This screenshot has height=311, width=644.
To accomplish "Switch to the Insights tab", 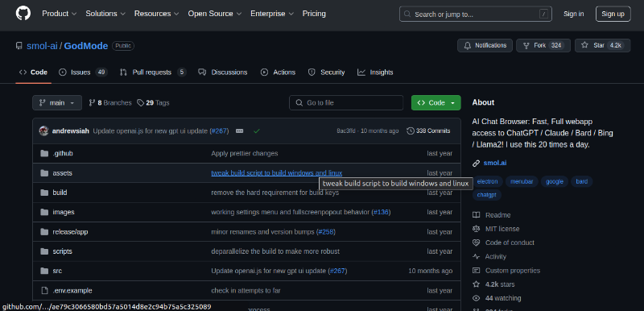I will 375,73.
